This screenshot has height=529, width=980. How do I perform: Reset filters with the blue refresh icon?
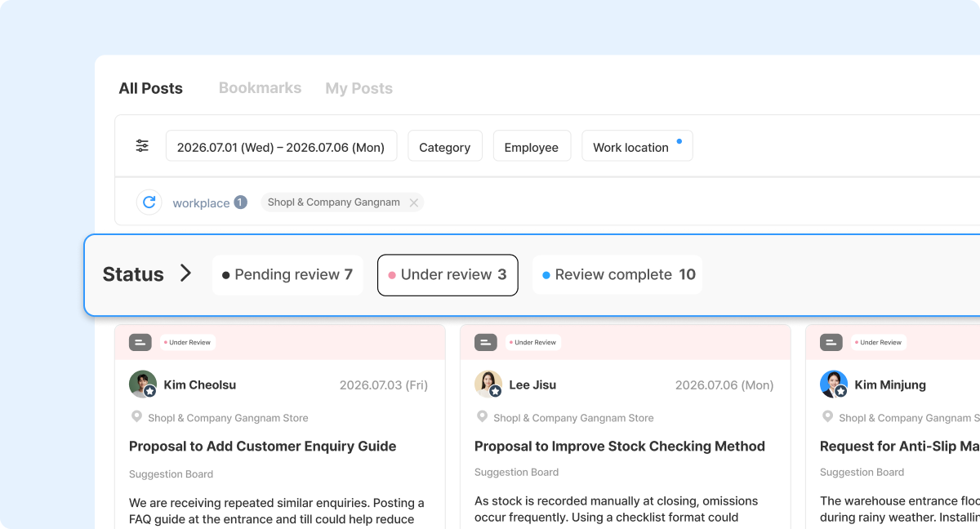pos(149,202)
